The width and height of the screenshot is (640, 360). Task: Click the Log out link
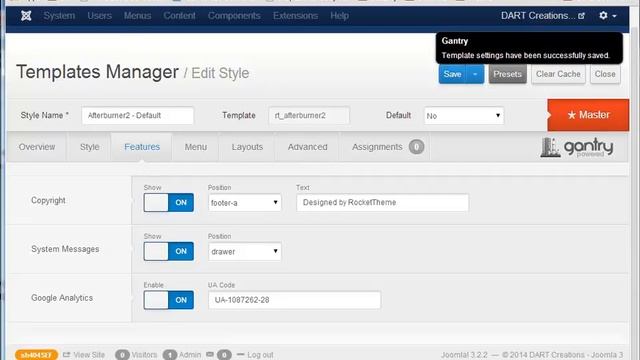pos(260,355)
